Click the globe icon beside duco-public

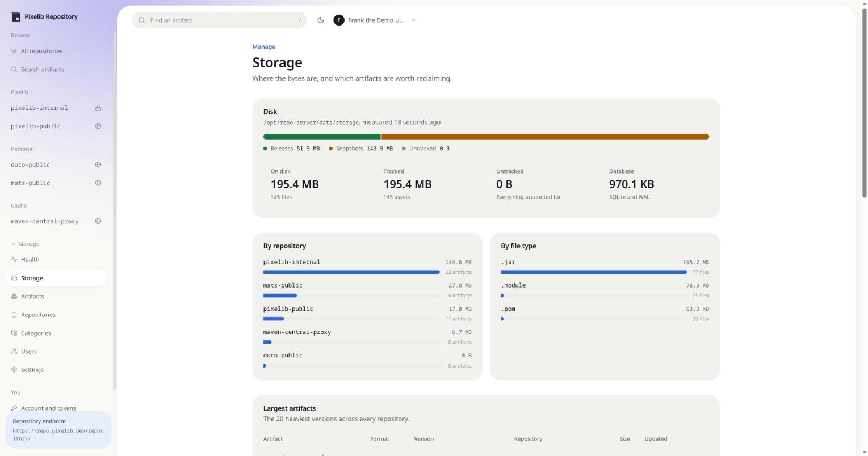(x=98, y=164)
